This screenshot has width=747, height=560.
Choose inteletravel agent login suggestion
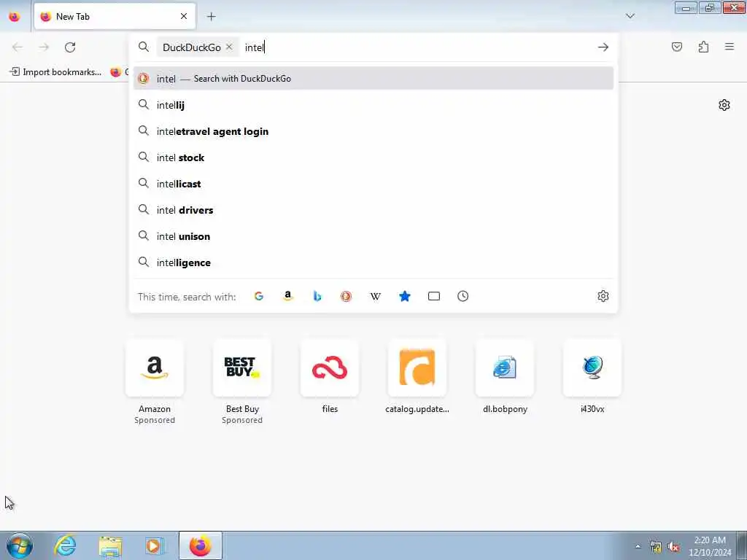click(x=373, y=131)
